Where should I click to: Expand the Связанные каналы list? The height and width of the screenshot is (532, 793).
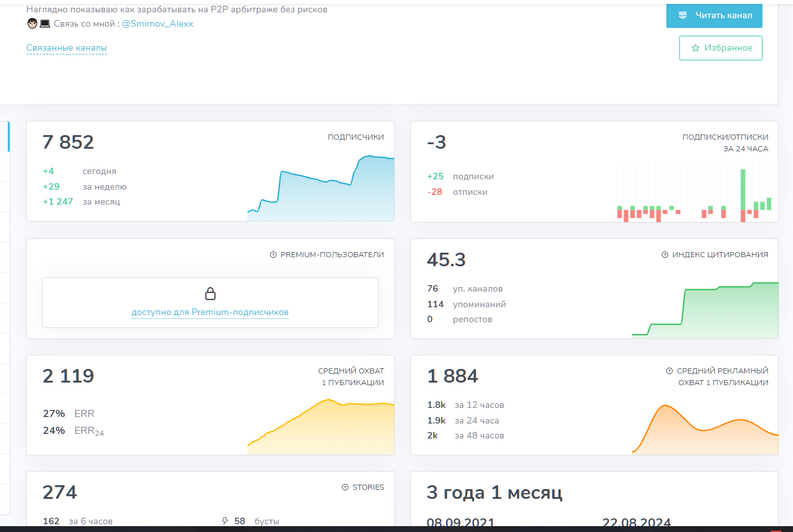tap(66, 48)
